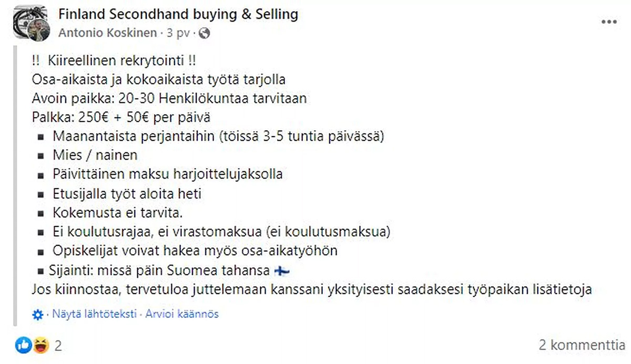The image size is (631, 364).
Task: Select the Kiireellinen rekrytointi heading line
Action: click(114, 60)
